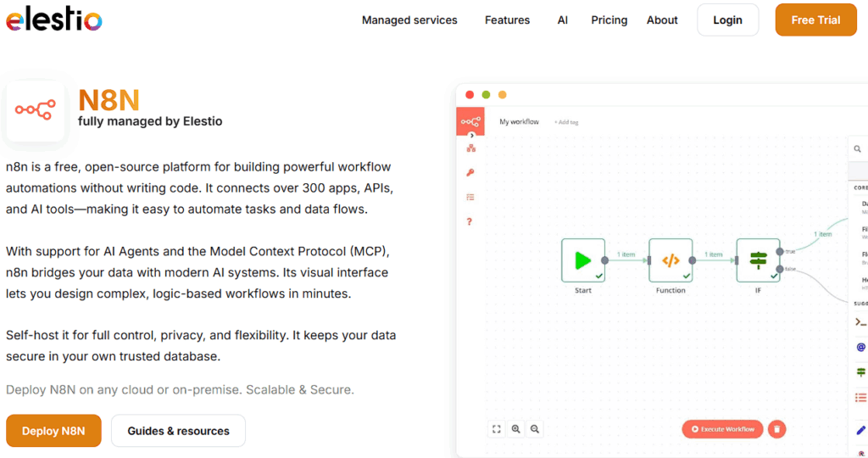Click the fit-to-view fullscreen icon
868x458 pixels.
coord(497,429)
